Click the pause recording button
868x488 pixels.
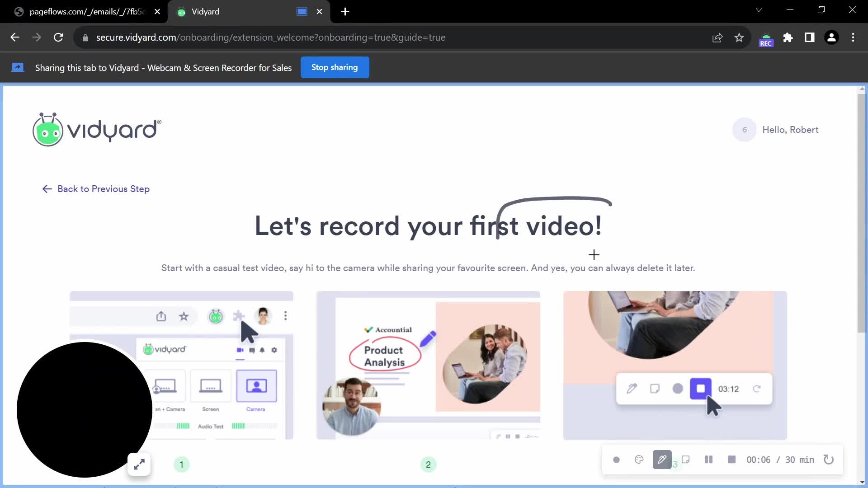click(709, 460)
